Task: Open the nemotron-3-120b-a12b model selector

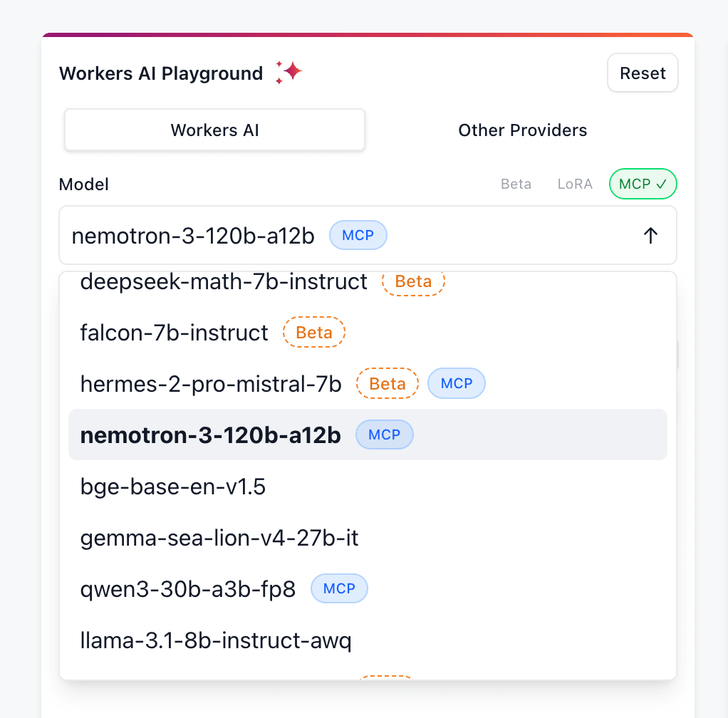Action: [192, 236]
